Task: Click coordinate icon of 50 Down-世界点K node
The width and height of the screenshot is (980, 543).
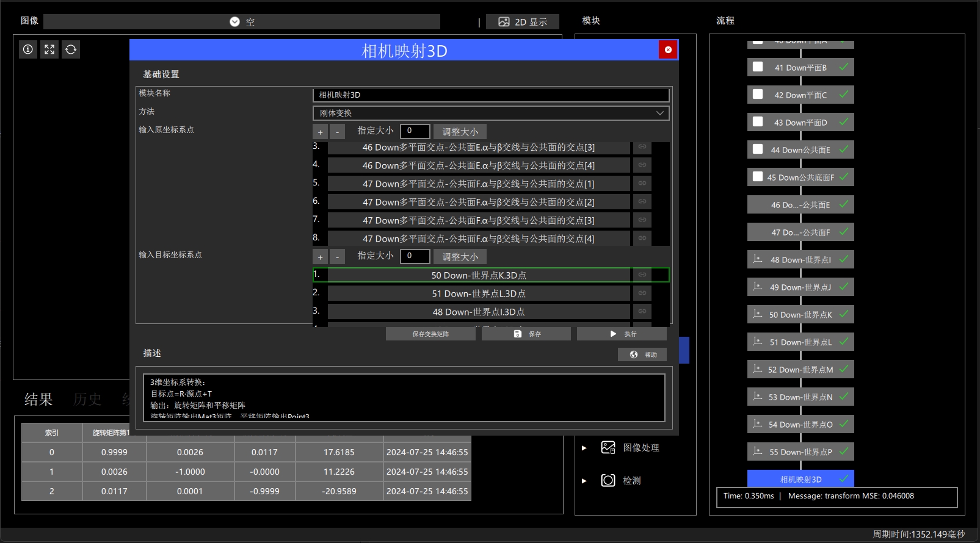Action: (x=758, y=314)
